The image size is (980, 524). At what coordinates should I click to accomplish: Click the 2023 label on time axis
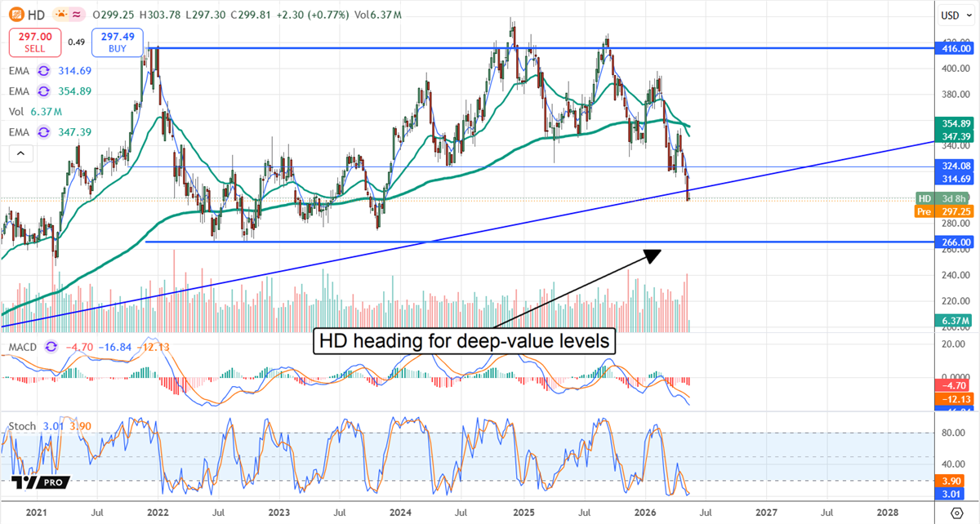278,512
